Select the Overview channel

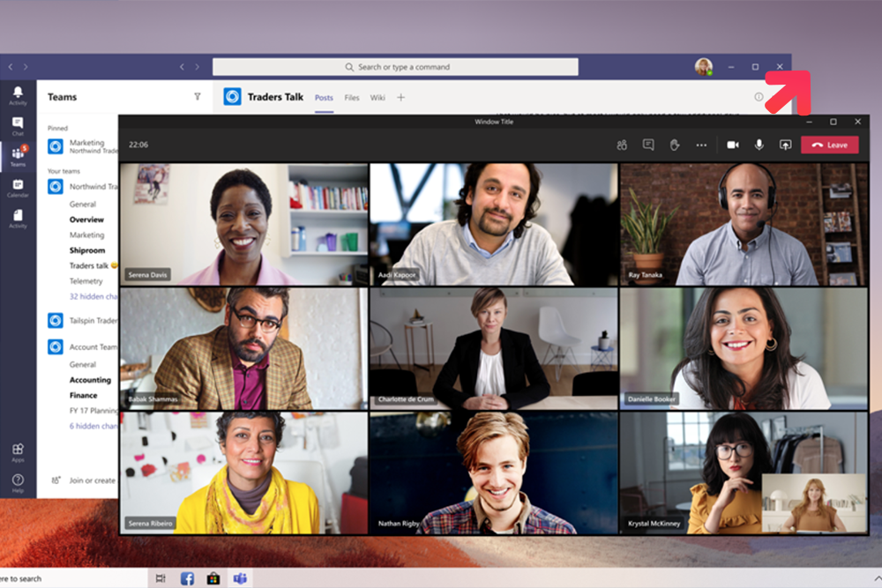[86, 220]
